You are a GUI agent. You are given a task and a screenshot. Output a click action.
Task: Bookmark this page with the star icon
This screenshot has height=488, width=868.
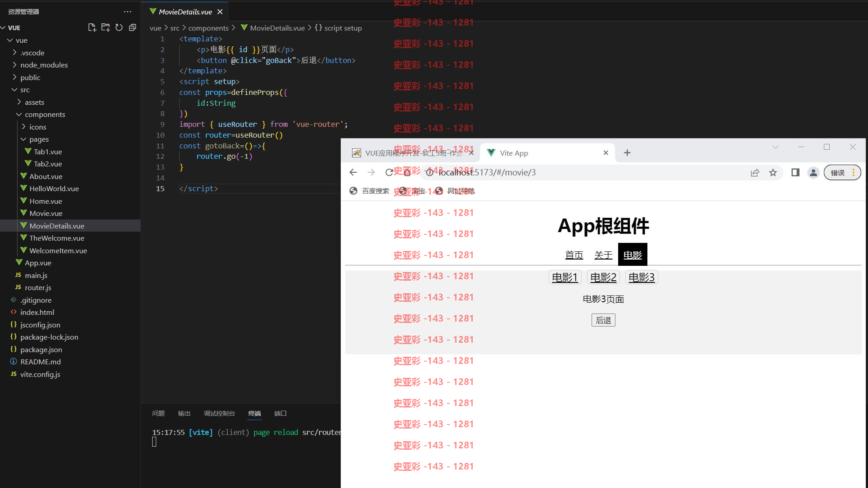click(x=773, y=172)
